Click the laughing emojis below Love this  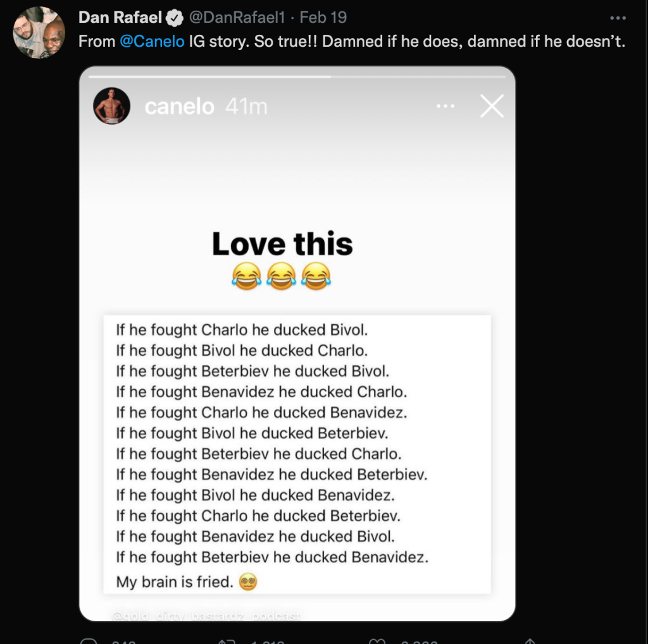(282, 276)
